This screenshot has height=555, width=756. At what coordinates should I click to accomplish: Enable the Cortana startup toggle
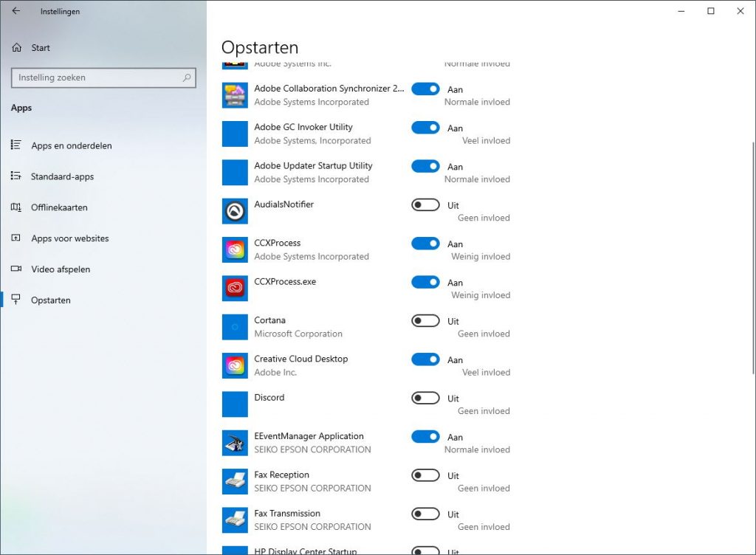coord(425,320)
